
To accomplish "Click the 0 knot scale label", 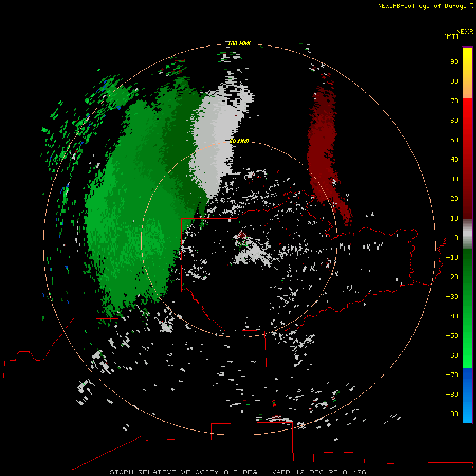I will (456, 237).
